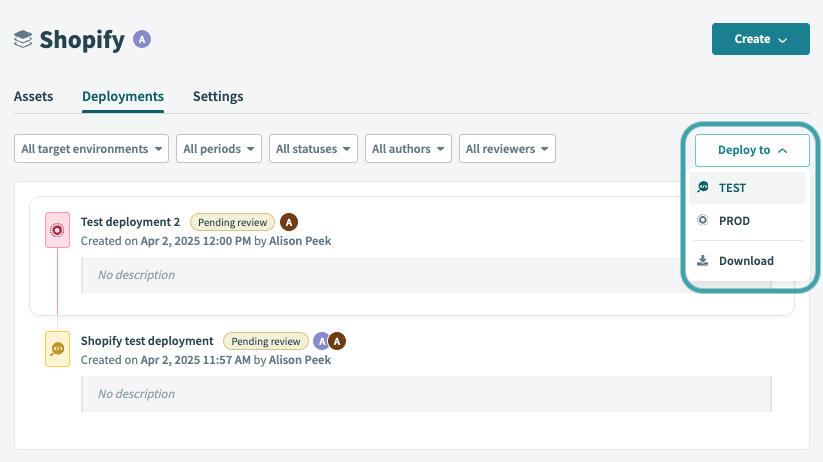Open the All reviewers filter

[x=507, y=149]
